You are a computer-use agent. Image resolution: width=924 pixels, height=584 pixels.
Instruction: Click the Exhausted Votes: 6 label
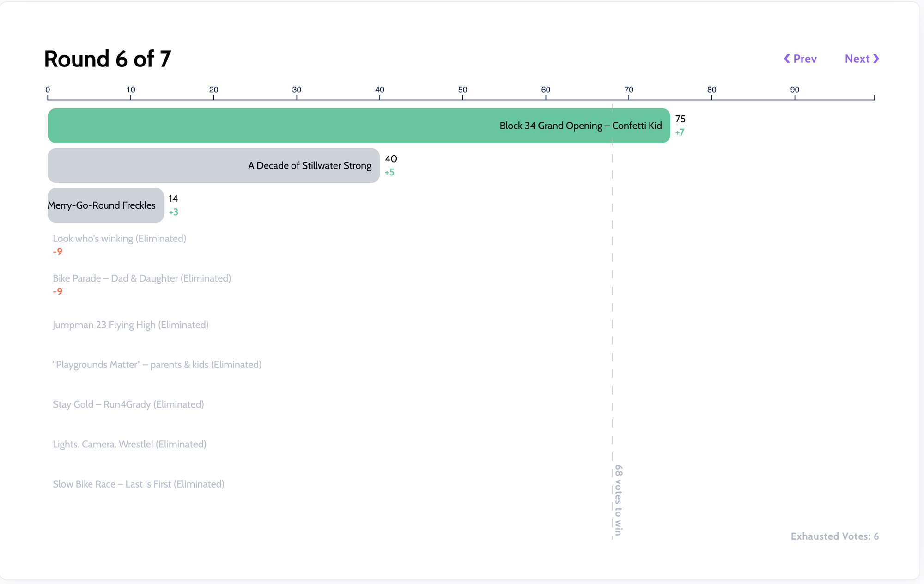click(x=834, y=536)
